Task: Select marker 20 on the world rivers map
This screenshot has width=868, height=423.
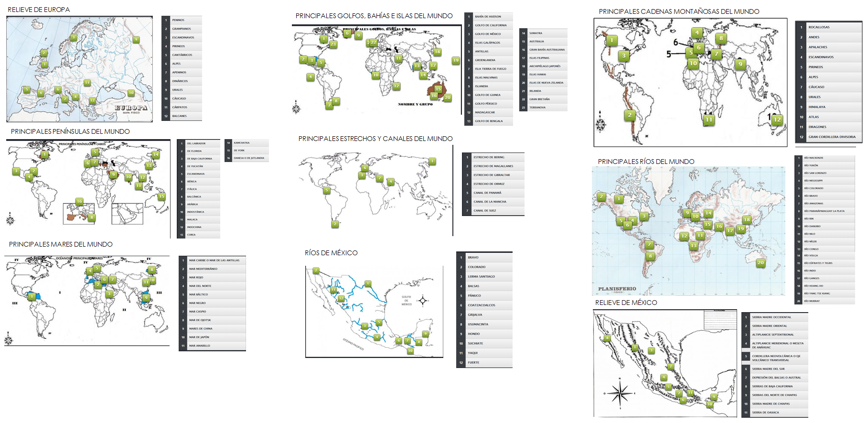Action: [761, 262]
